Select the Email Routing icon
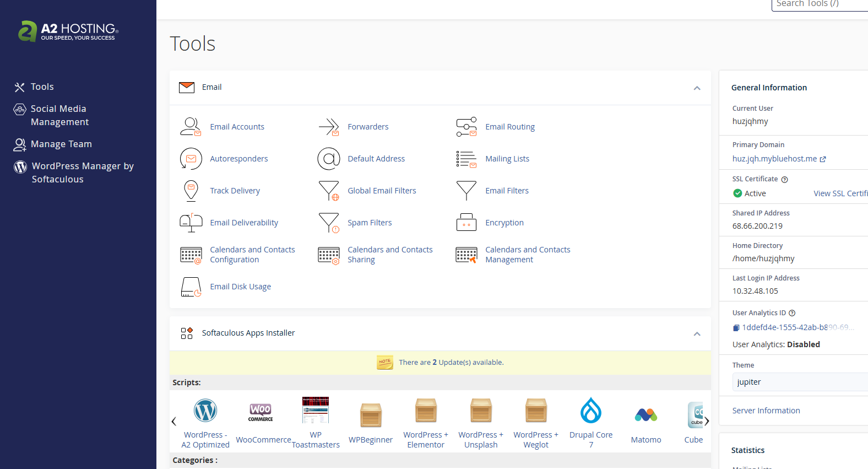This screenshot has width=868, height=469. pos(466,127)
